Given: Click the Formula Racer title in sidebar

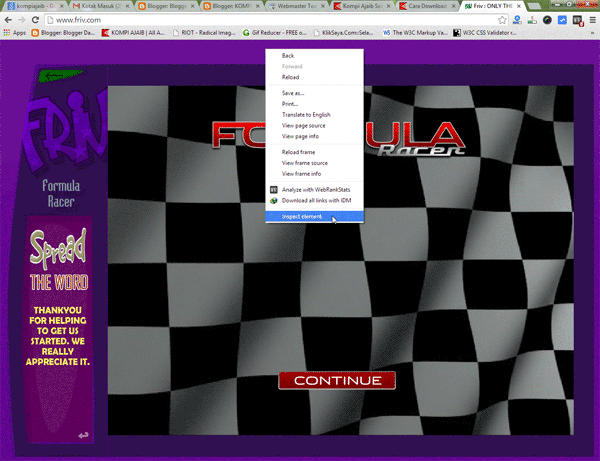Looking at the screenshot, I should [x=61, y=194].
